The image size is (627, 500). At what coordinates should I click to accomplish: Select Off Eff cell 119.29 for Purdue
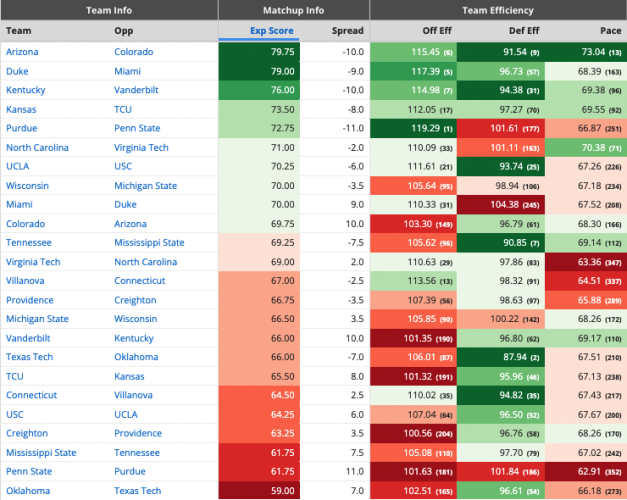413,128
